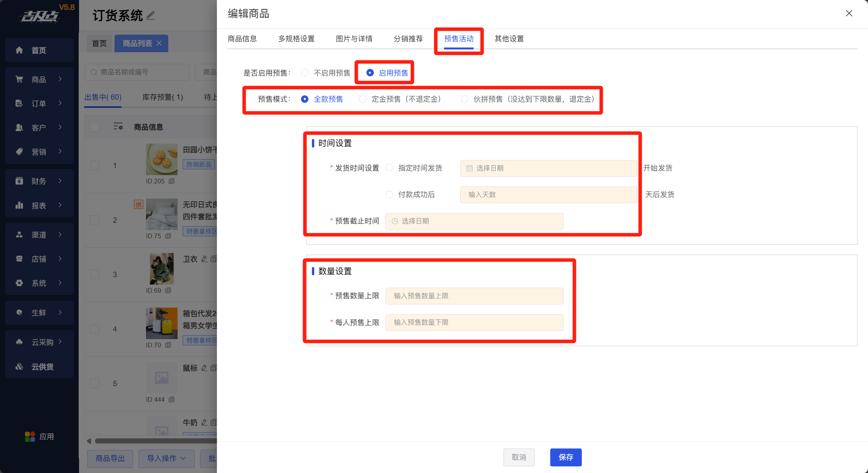The height and width of the screenshot is (473, 868).
Task: Choose 定金预售 presale mode
Action: pos(363,99)
